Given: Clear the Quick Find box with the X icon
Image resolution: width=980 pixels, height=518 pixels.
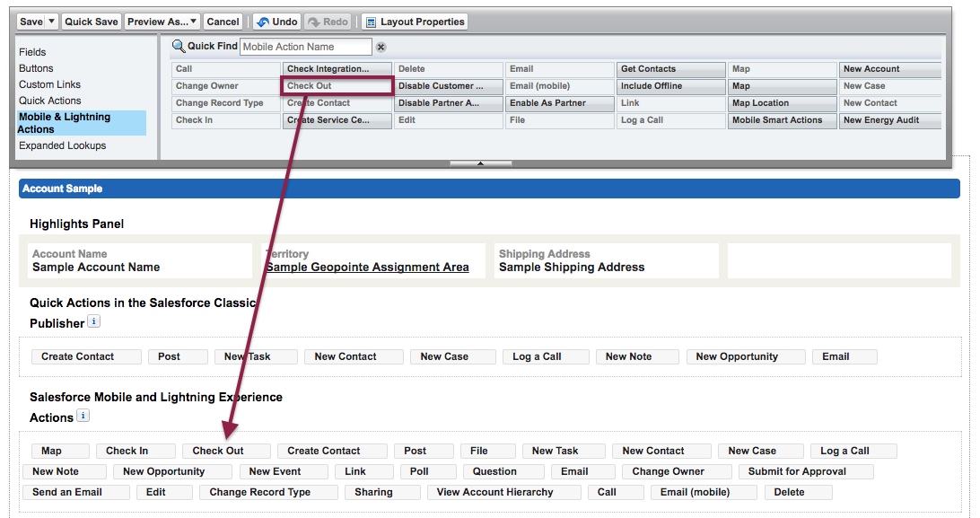Looking at the screenshot, I should coord(381,47).
